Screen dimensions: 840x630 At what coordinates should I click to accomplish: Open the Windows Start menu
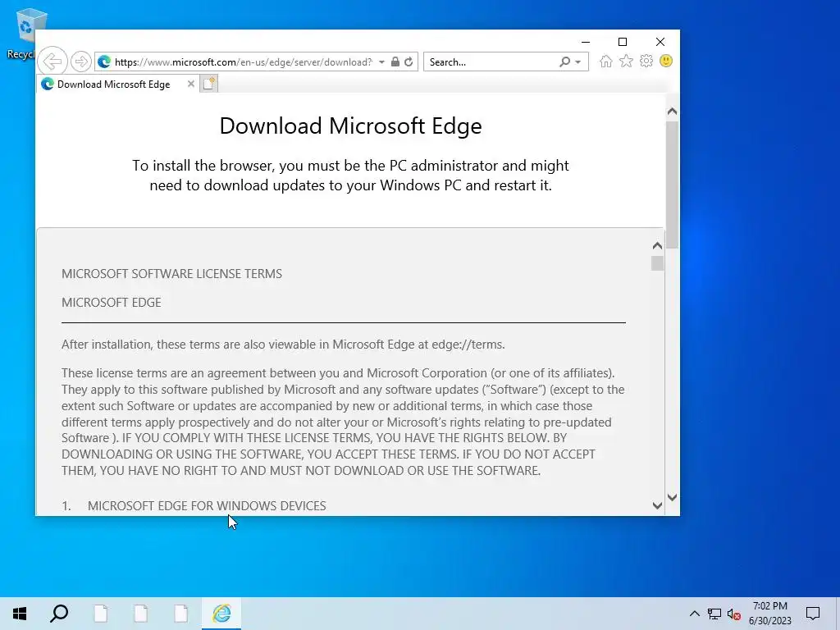[x=20, y=614]
